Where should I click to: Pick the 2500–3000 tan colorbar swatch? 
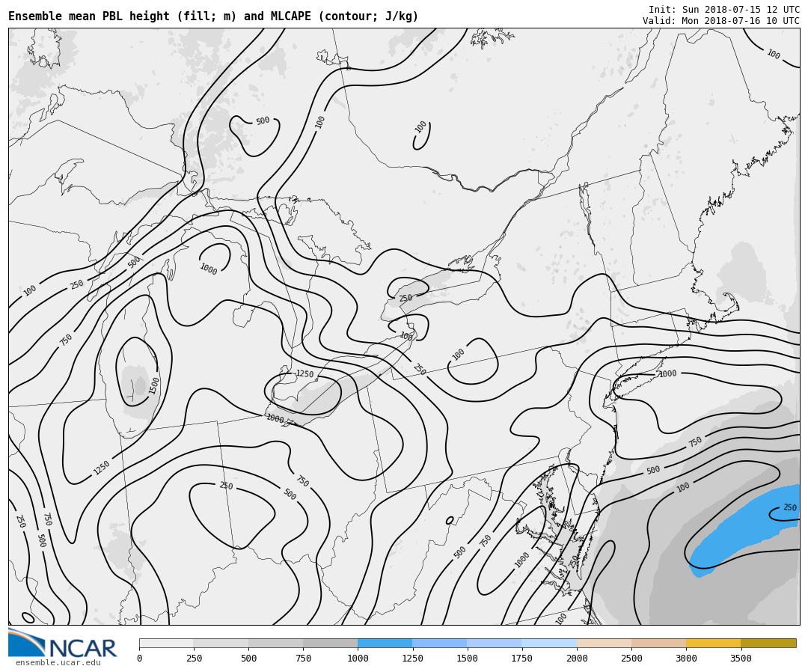[x=658, y=643]
